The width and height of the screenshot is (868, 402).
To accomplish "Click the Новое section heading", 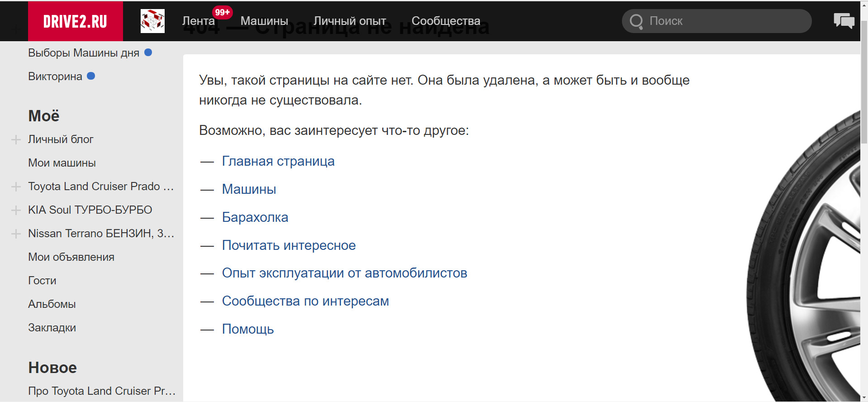I will tap(52, 368).
